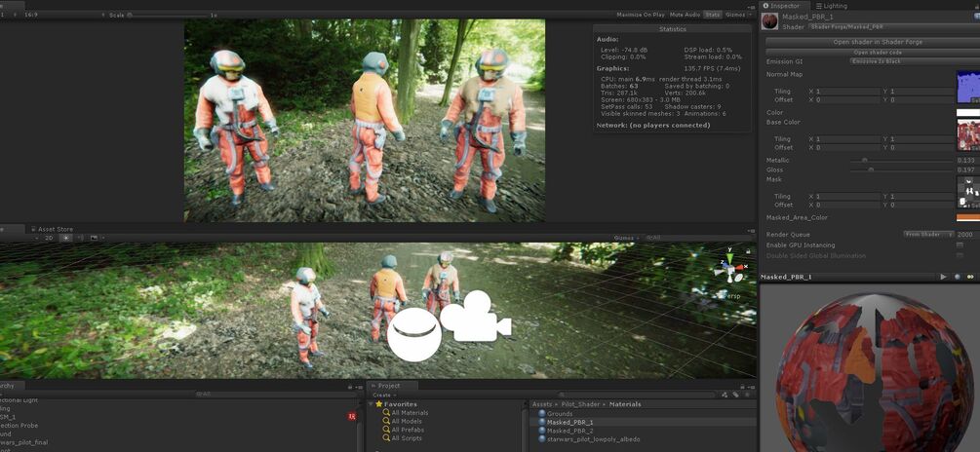Open the Masked_Area_Color orange swatch

pyautogui.click(x=968, y=217)
